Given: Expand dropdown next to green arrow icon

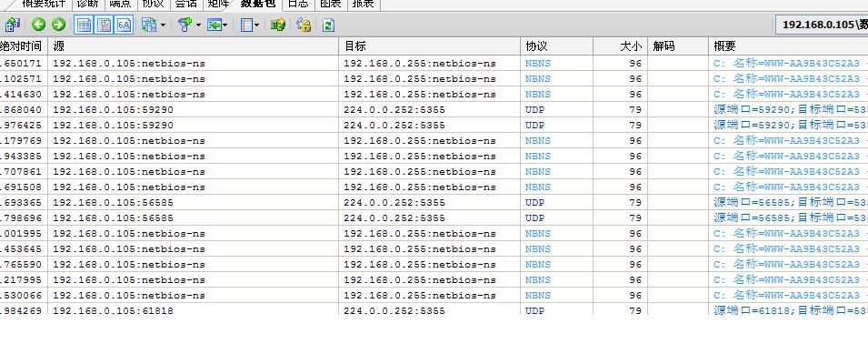Looking at the screenshot, I should click(228, 25).
